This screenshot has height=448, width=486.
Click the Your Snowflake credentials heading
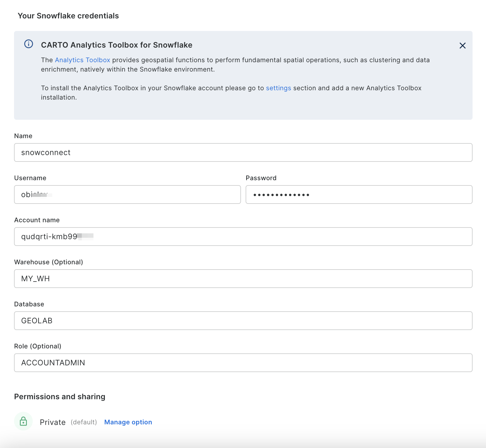68,16
